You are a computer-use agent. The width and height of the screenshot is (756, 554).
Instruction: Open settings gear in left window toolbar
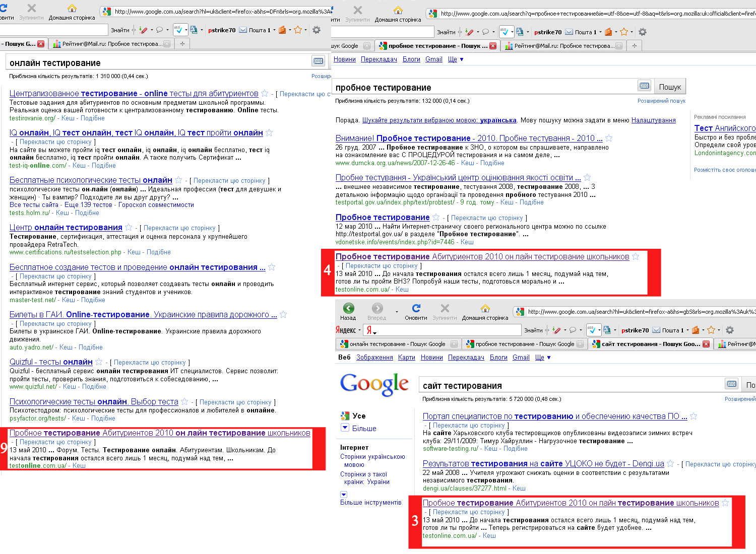pyautogui.click(x=317, y=30)
